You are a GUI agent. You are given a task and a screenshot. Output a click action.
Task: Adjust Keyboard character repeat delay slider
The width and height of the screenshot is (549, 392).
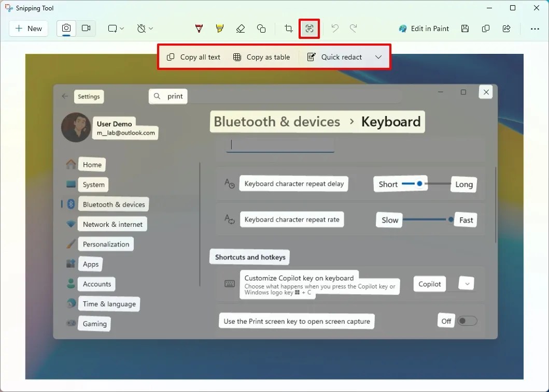coord(427,184)
